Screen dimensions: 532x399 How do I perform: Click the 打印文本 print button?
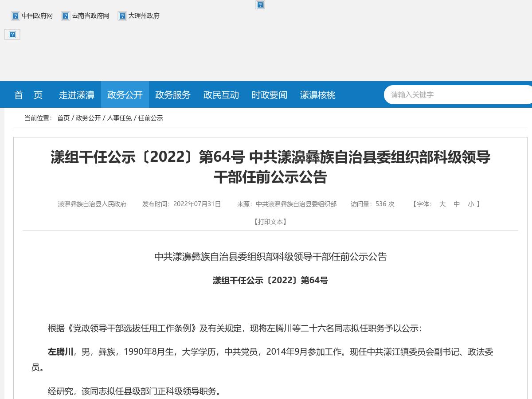click(271, 222)
